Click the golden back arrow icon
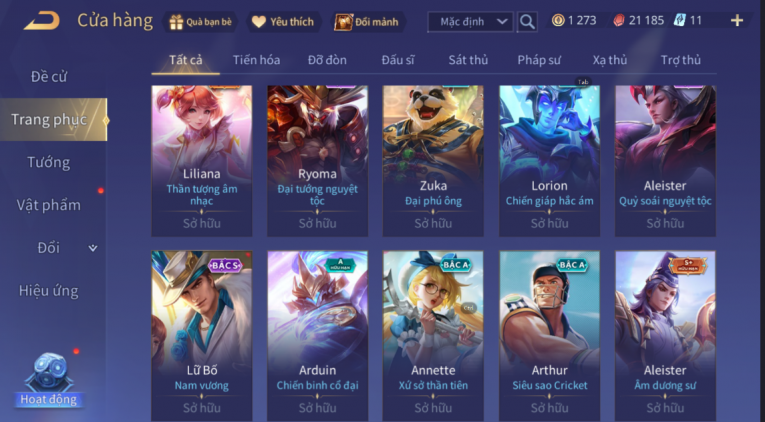765x422 pixels. [42, 21]
